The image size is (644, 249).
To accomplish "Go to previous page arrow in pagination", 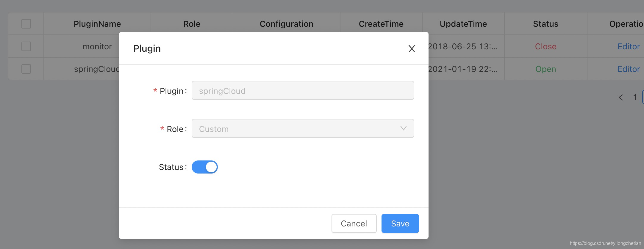I will click(620, 97).
